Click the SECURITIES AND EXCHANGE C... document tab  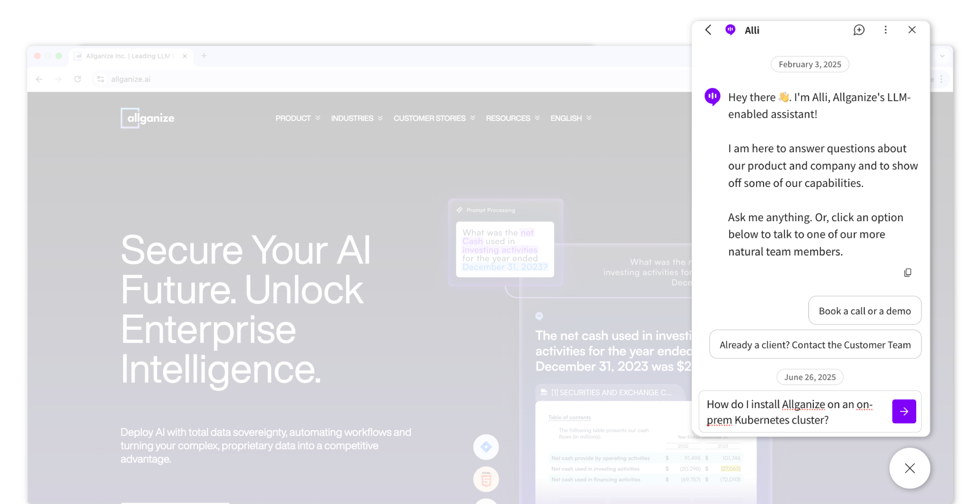[x=611, y=393]
